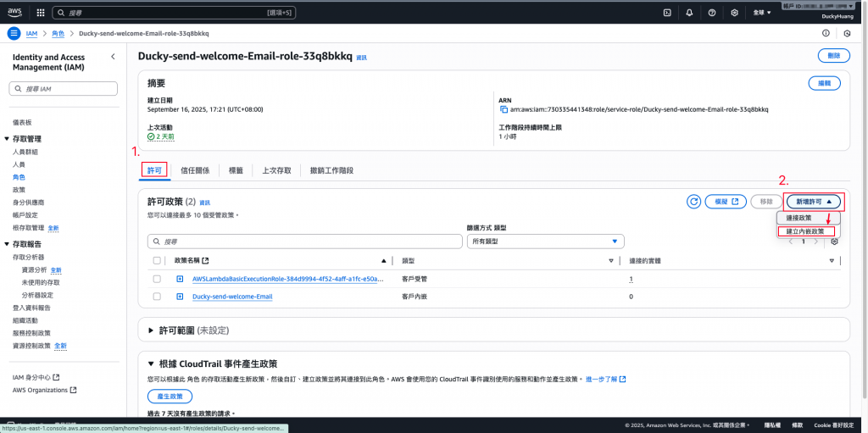Image resolution: width=868 pixels, height=433 pixels.
Task: Collapse the 新增許可 dropdown button
Action: click(x=813, y=202)
